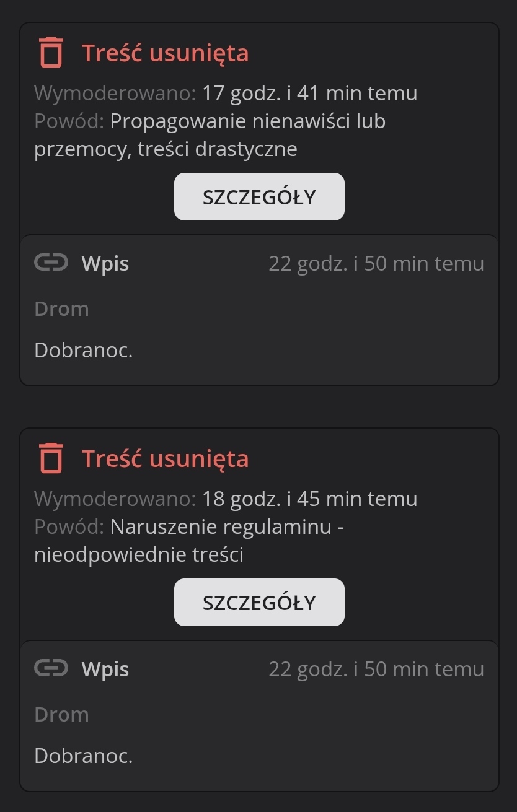Click post timestamp in the regulation-violation removal card

(x=376, y=670)
